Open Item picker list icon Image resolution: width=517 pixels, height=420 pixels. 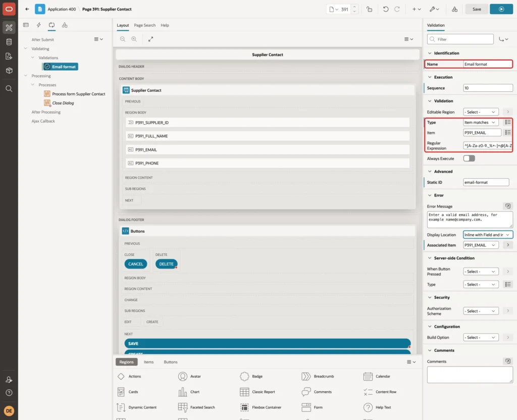click(x=507, y=133)
